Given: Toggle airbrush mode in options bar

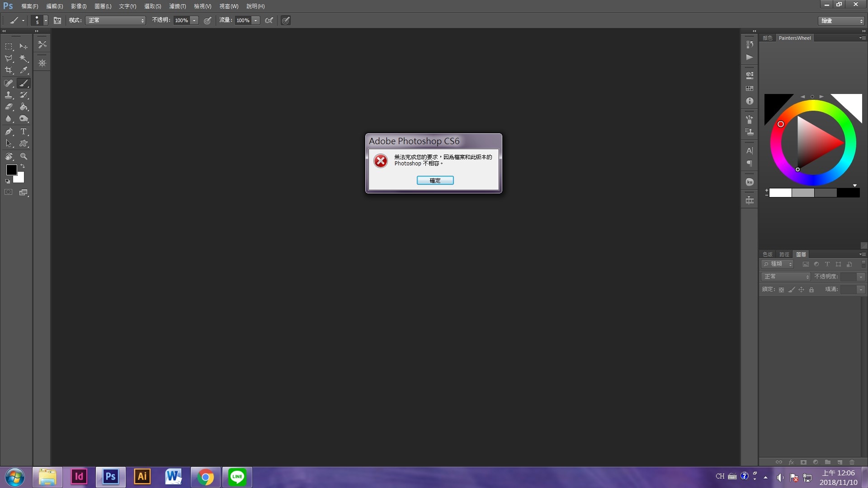Looking at the screenshot, I should 269,20.
